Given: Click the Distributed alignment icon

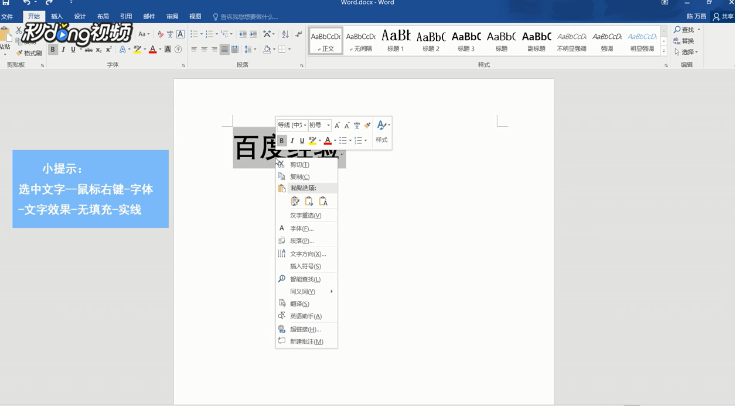Looking at the screenshot, I should pyautogui.click(x=235, y=49).
